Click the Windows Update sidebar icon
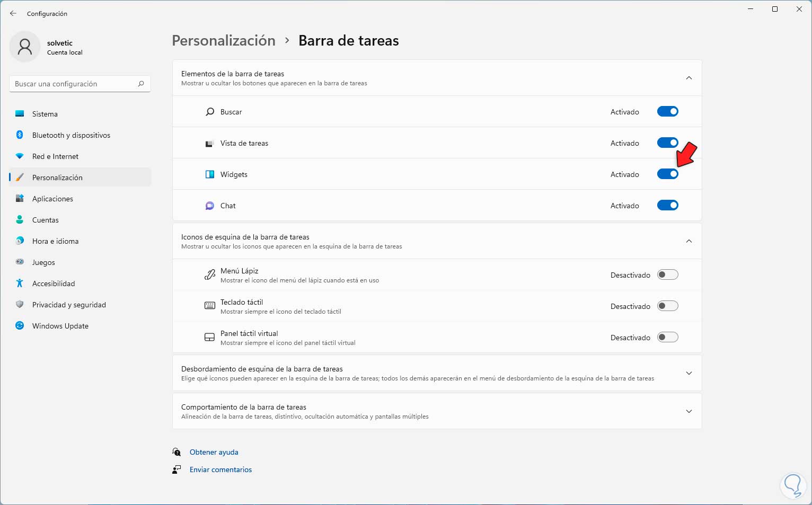This screenshot has height=505, width=812. (x=20, y=326)
